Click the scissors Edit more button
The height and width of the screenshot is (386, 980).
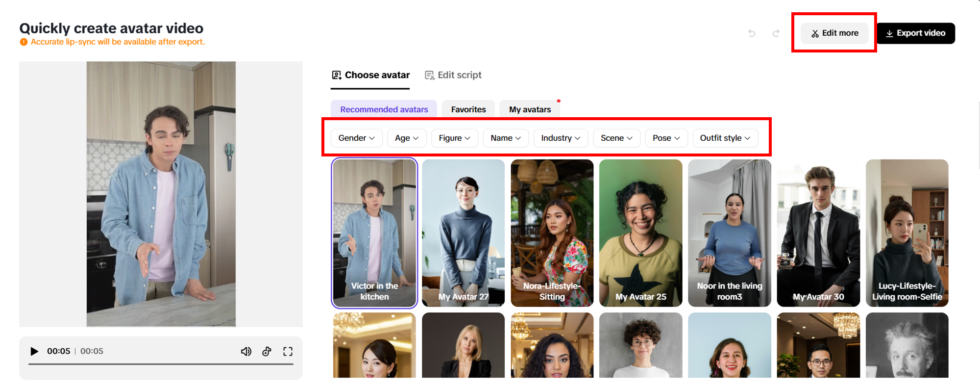coord(834,33)
